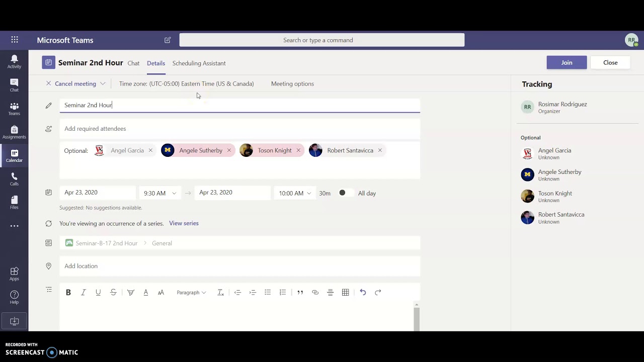644x362 pixels.
Task: Open the app launcher waffle icon
Action: [15, 40]
